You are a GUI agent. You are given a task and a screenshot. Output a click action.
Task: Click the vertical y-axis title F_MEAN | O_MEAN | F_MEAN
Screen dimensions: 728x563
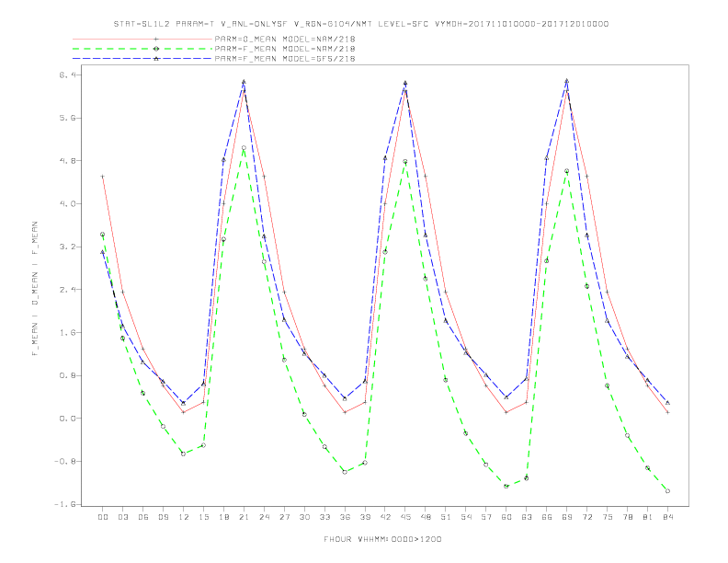[34, 289]
